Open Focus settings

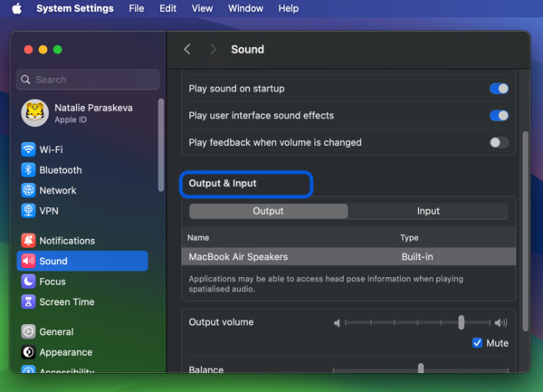click(82, 282)
